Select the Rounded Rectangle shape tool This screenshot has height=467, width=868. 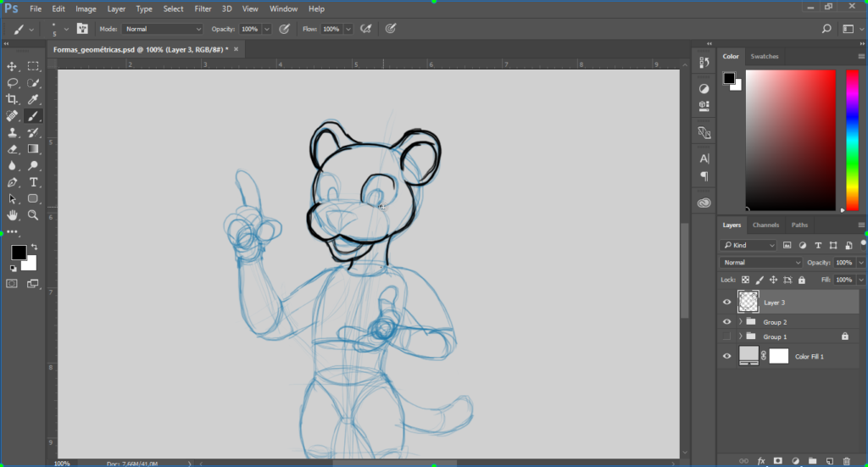[33, 198]
